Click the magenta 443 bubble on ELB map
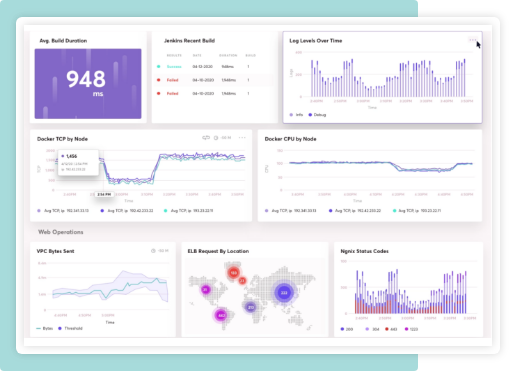512x371 pixels. click(x=221, y=315)
